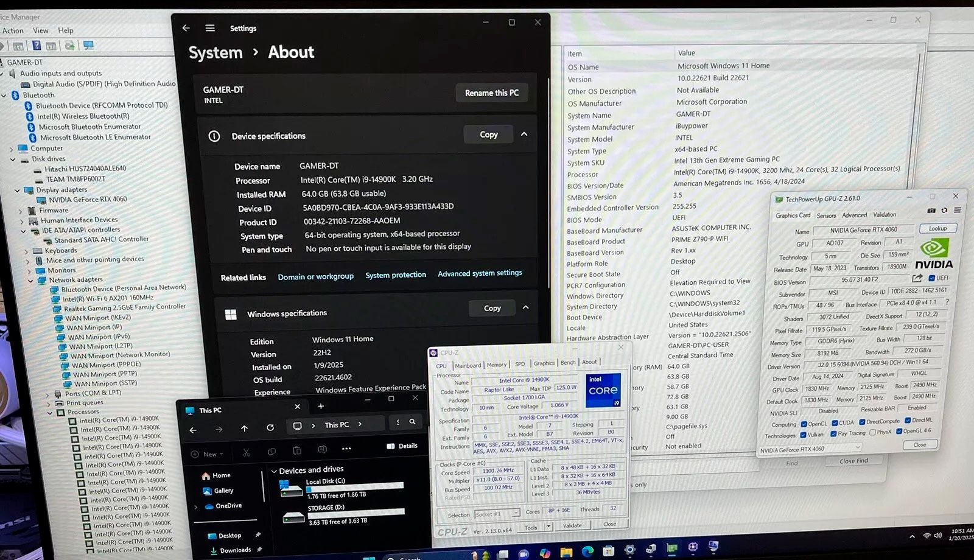Click the Cut scissors icon in File Explorer

(x=246, y=452)
